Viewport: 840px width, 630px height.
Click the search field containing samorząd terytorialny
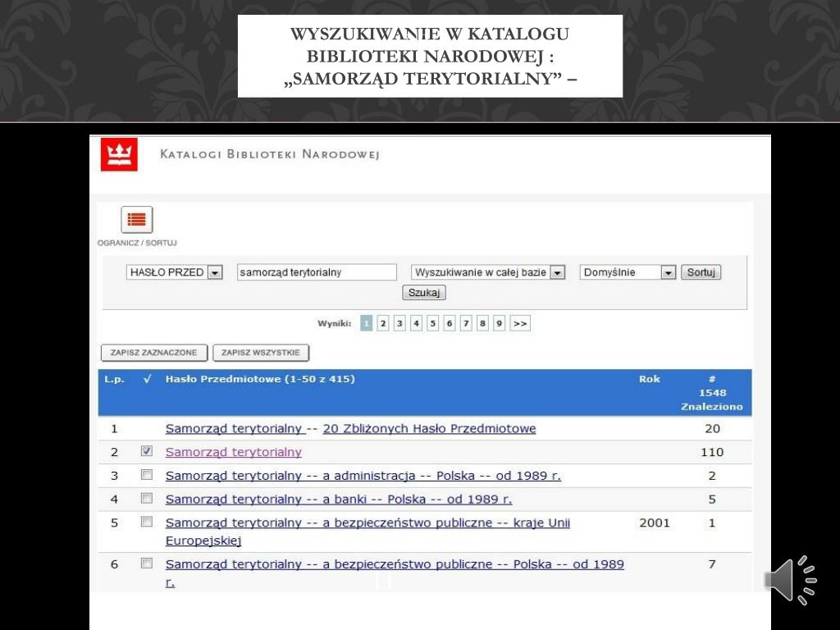(x=317, y=272)
